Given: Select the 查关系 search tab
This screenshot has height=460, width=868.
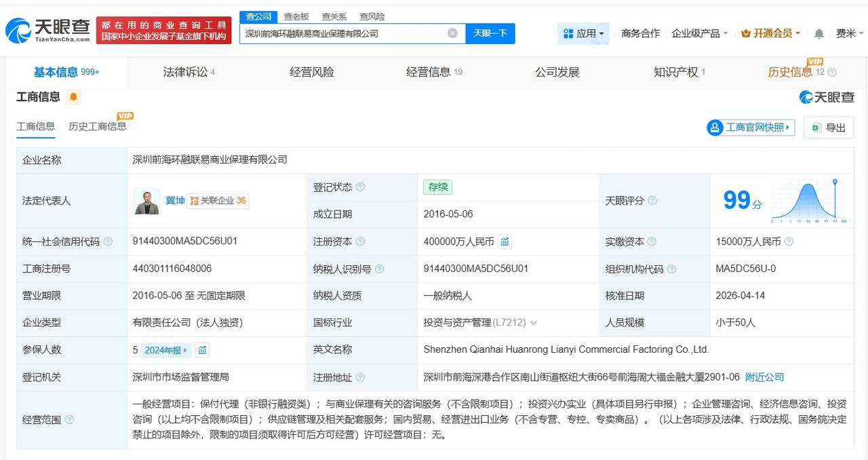Looking at the screenshot, I should point(334,16).
